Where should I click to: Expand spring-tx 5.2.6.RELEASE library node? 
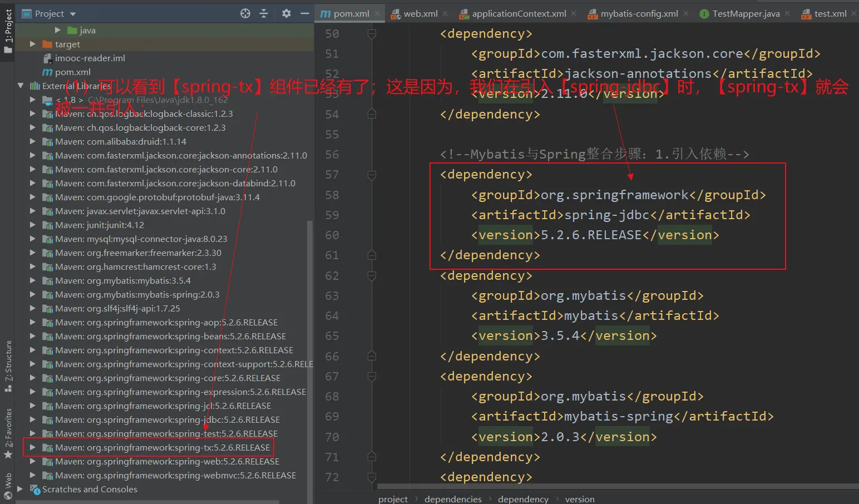tap(33, 447)
